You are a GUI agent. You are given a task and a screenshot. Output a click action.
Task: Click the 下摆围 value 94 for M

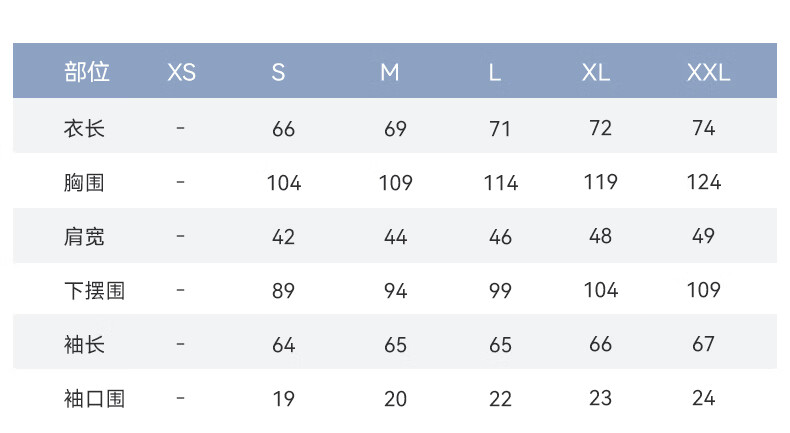tap(396, 291)
